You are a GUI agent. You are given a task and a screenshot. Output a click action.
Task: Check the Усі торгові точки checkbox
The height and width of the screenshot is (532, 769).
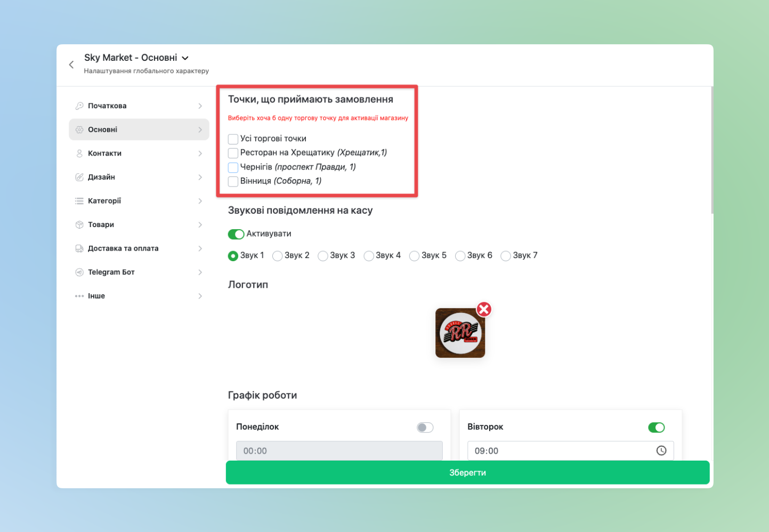pos(233,139)
